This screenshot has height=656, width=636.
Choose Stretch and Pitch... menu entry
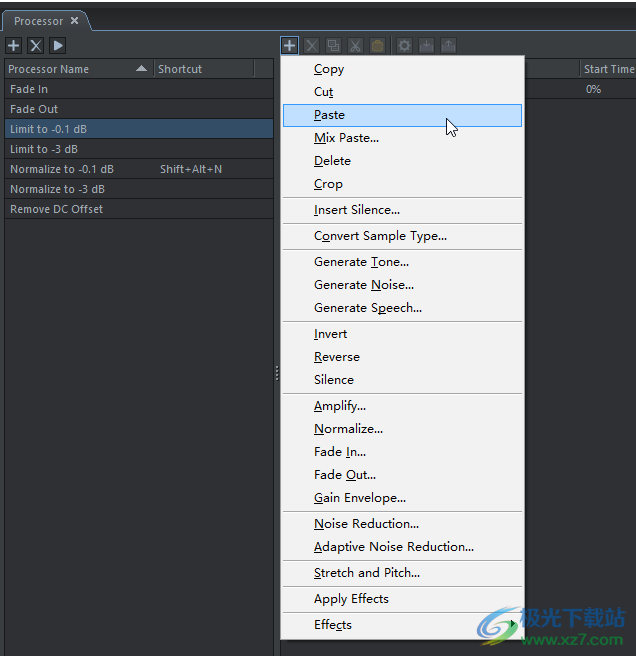pyautogui.click(x=403, y=573)
